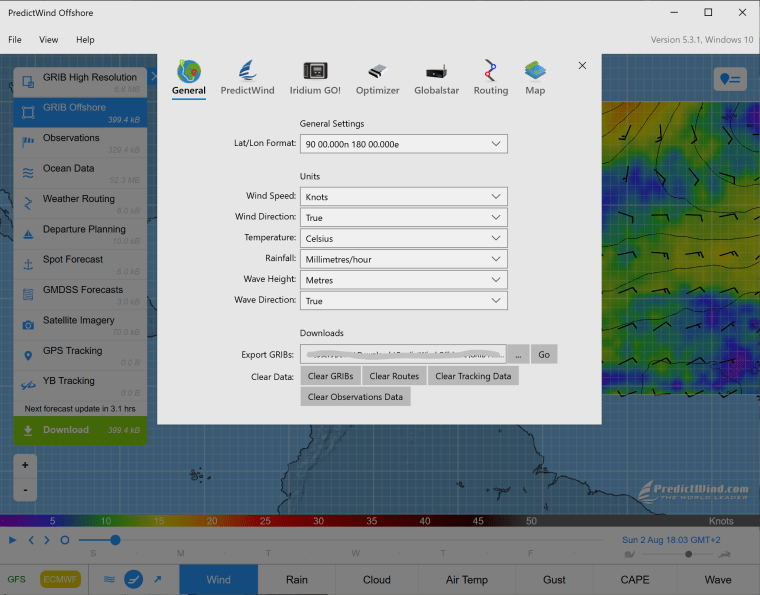Click the Clear GRIBs button
The image size is (760, 595).
coord(330,376)
